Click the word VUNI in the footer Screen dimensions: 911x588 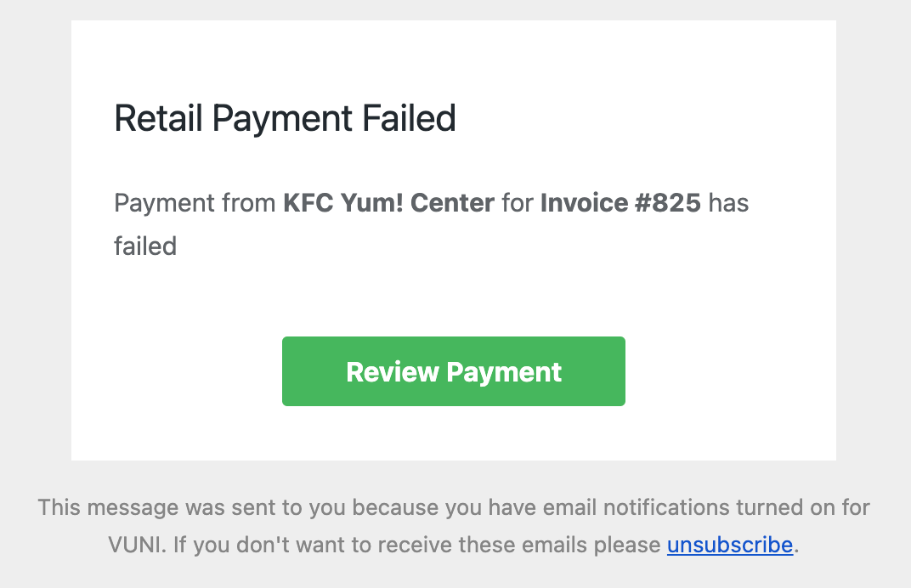coord(137,545)
